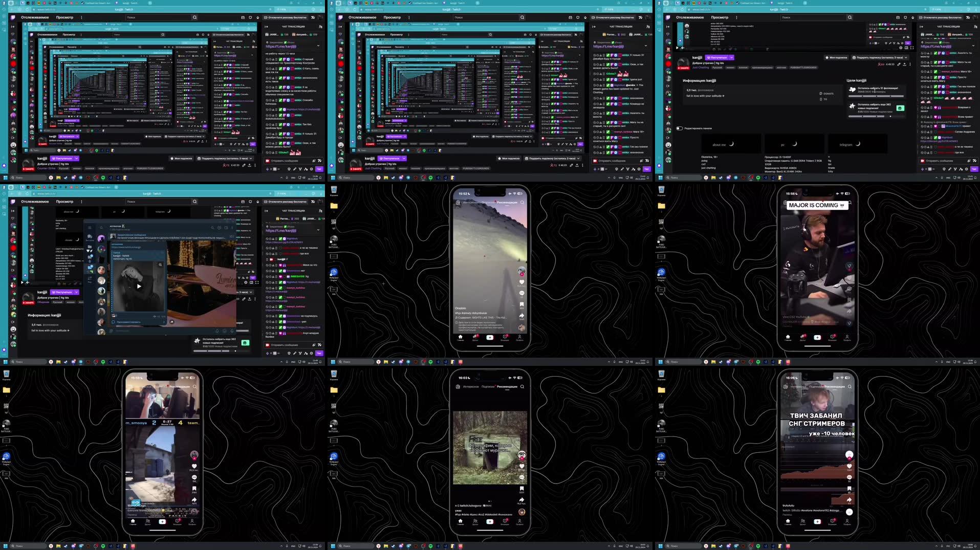
Task: Bookmark the bunker-photo TikTok
Action: pos(521,489)
